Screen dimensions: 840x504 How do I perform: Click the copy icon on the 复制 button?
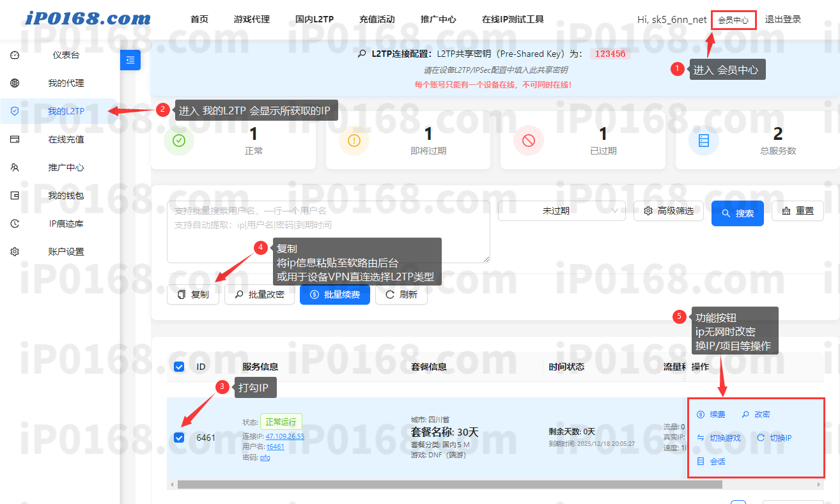(x=180, y=294)
